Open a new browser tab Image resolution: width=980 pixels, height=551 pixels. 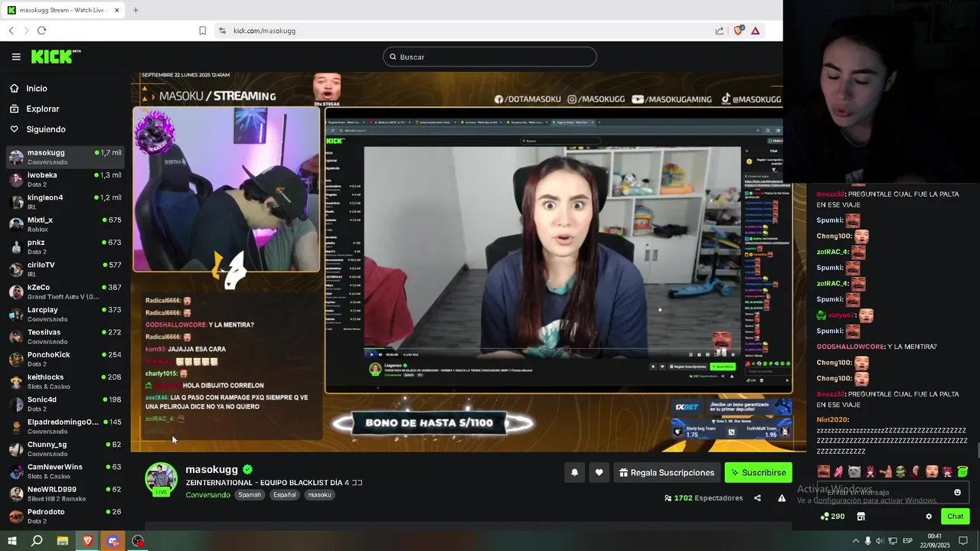136,10
